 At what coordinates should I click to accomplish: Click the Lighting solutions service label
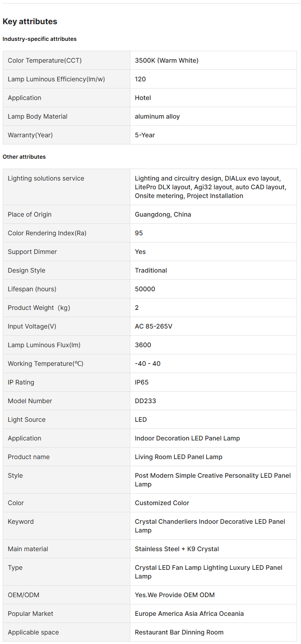46,178
